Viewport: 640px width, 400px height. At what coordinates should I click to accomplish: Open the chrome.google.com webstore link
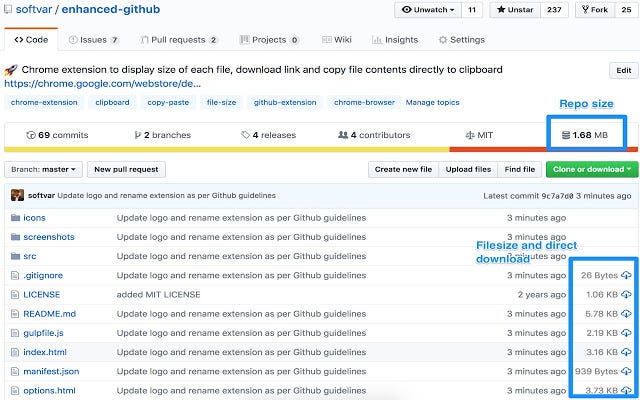(102, 84)
